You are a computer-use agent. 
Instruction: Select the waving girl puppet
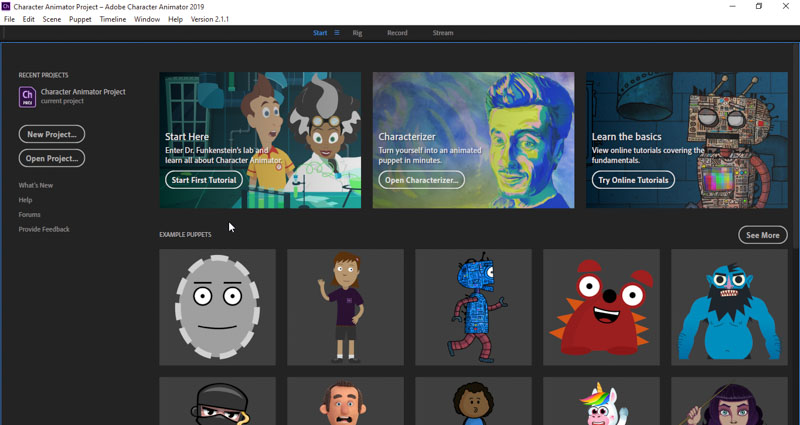click(345, 307)
